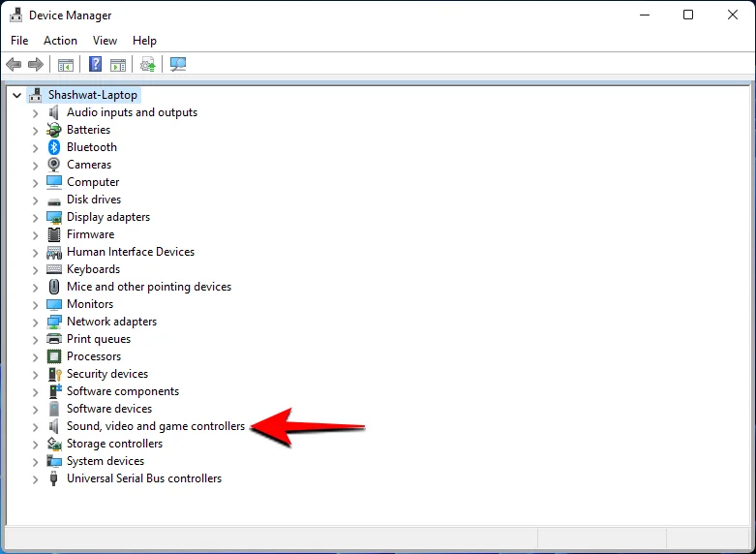Select the Shashwat-Laptop tree label
Viewport: 756px width, 554px height.
[93, 95]
